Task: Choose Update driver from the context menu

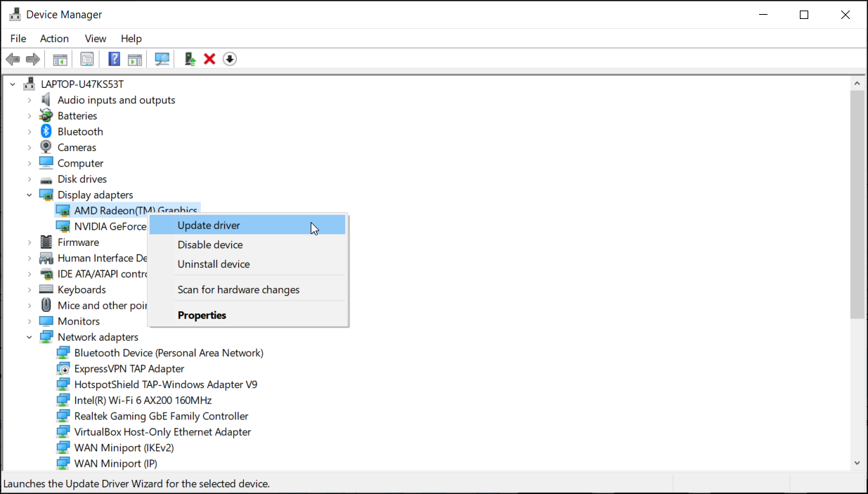Action: (209, 225)
